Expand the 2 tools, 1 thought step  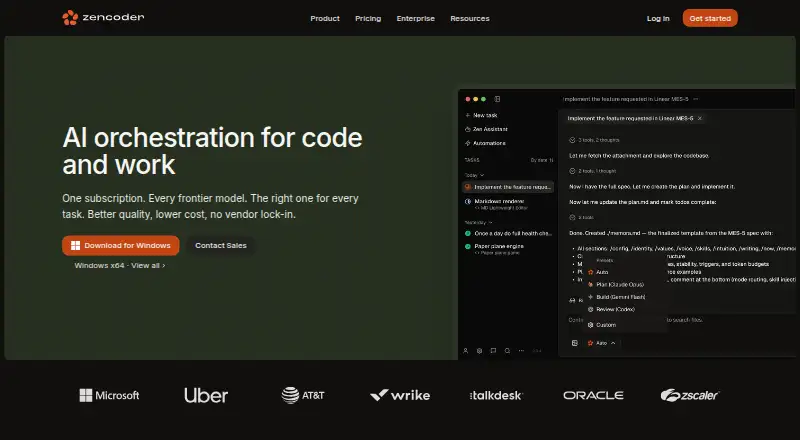[x=593, y=171]
